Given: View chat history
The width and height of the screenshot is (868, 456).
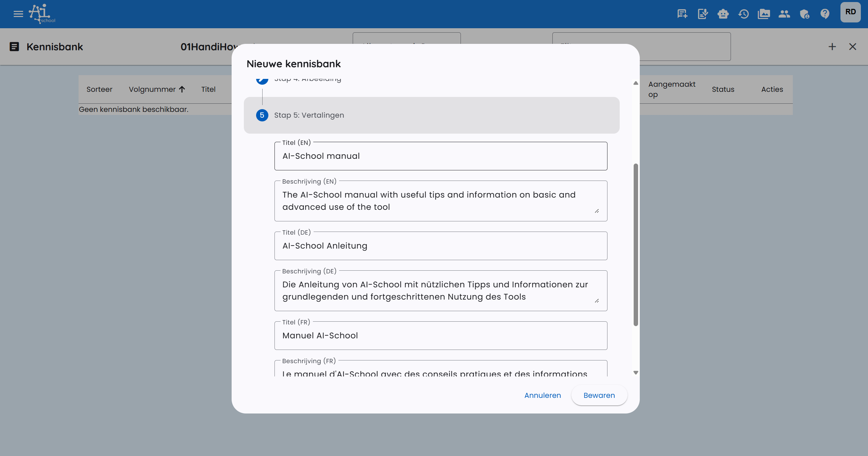Looking at the screenshot, I should (x=744, y=14).
